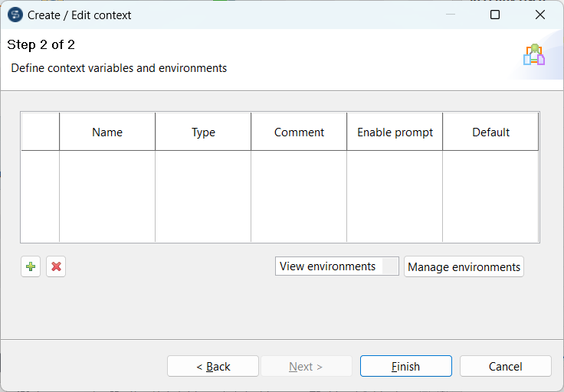The height and width of the screenshot is (392, 564).
Task: Minimize the Create / Edit context dialog
Action: pos(451,15)
